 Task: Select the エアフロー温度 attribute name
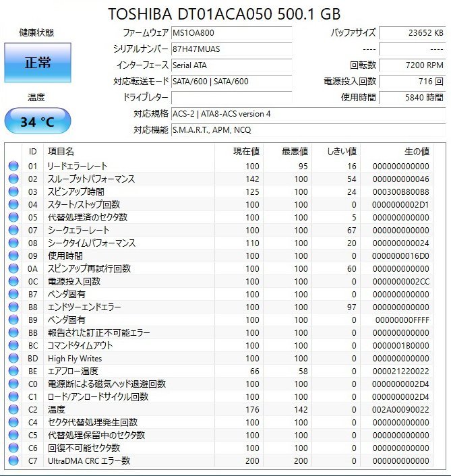(x=73, y=371)
